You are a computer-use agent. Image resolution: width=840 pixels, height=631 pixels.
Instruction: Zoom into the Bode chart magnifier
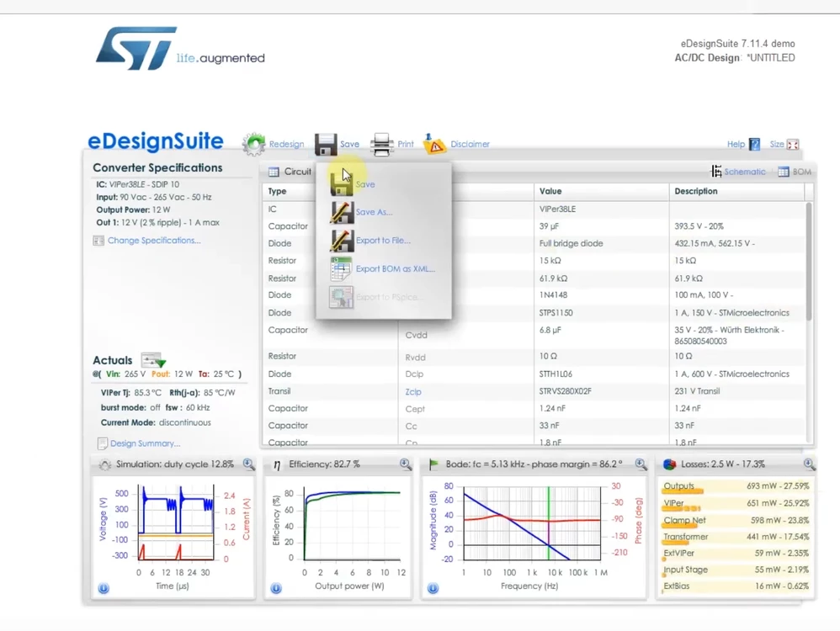coord(641,464)
